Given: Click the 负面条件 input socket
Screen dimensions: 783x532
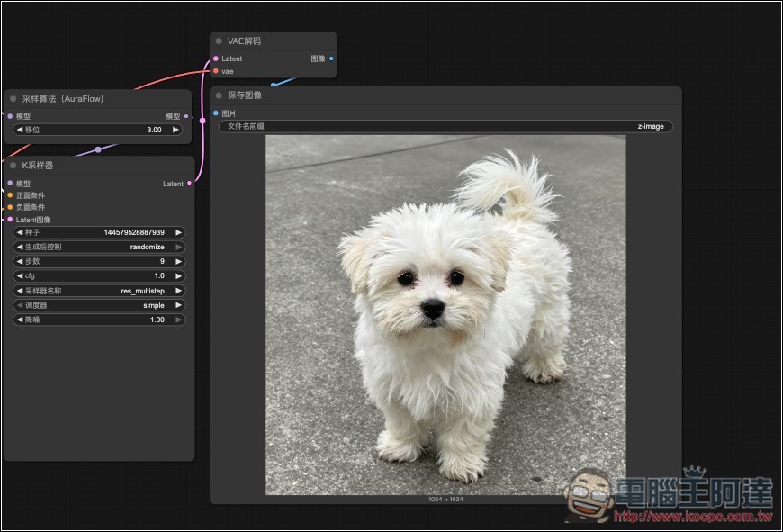Looking at the screenshot, I should pos(10,207).
